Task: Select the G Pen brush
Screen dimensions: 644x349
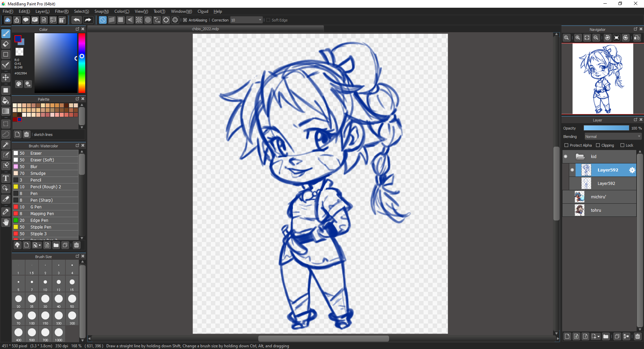Action: [46, 207]
